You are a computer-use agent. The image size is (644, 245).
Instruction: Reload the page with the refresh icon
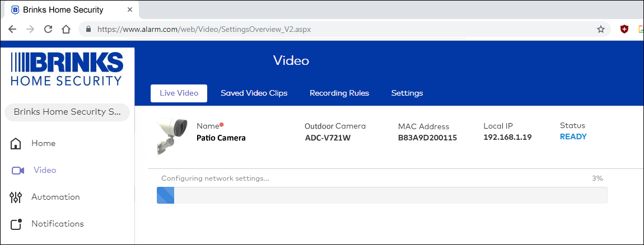pyautogui.click(x=48, y=29)
